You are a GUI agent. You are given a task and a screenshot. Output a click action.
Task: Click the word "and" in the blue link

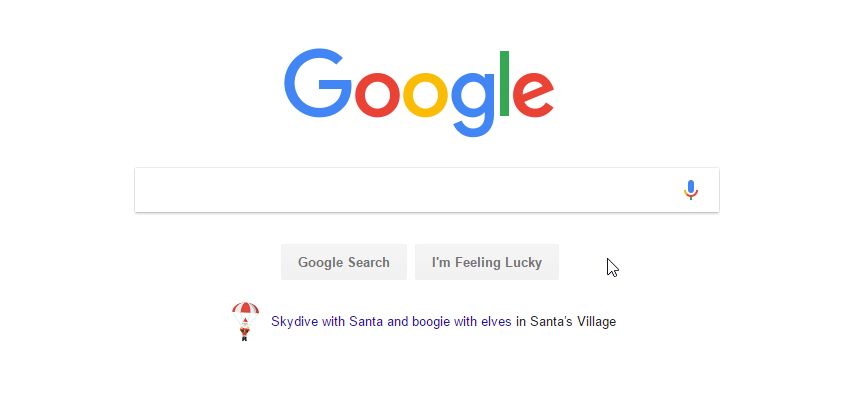pyautogui.click(x=398, y=322)
